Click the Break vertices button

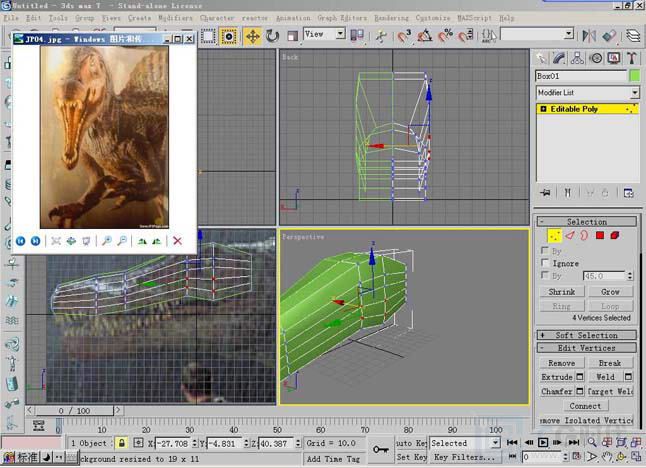(610, 363)
